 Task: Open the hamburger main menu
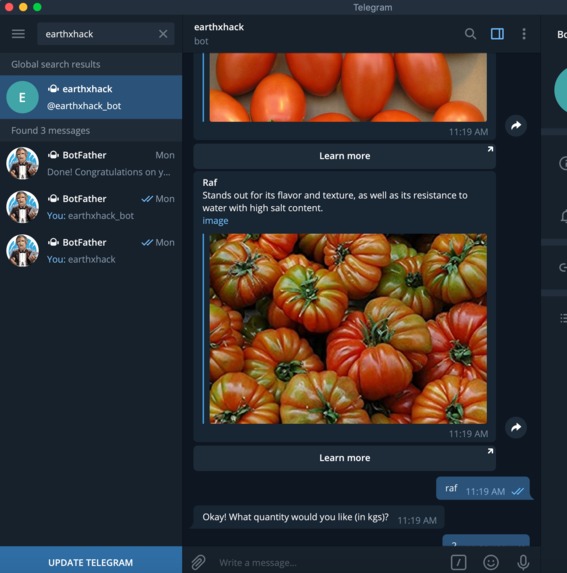(18, 34)
